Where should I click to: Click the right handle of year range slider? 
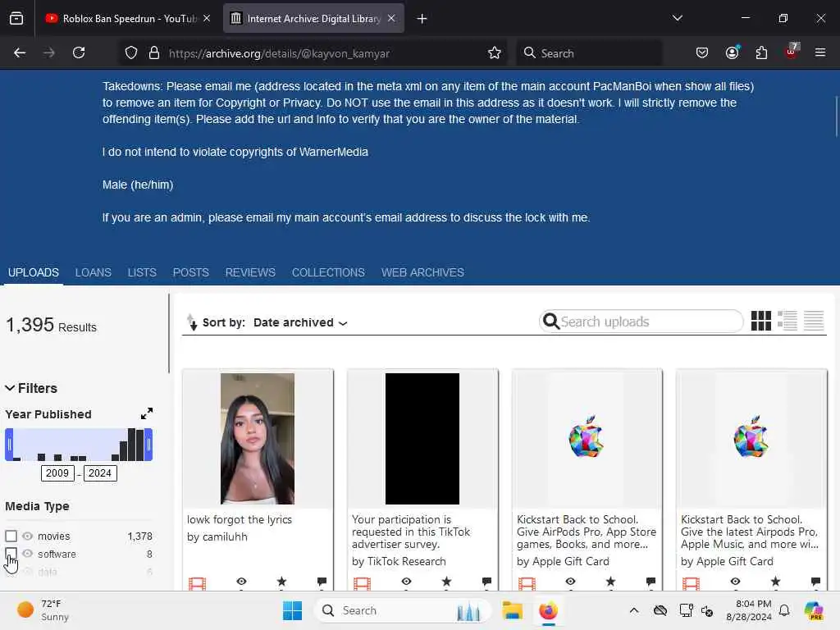[149, 444]
